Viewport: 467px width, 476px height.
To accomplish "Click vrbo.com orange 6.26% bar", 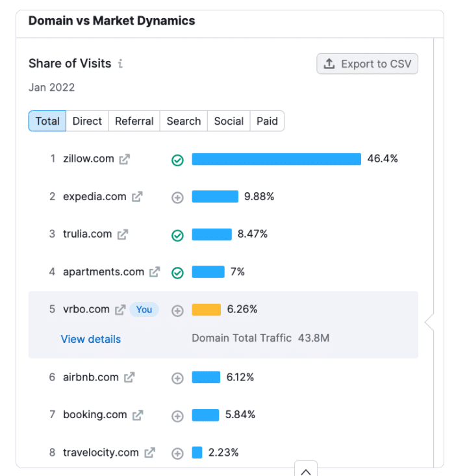I will coord(207,310).
